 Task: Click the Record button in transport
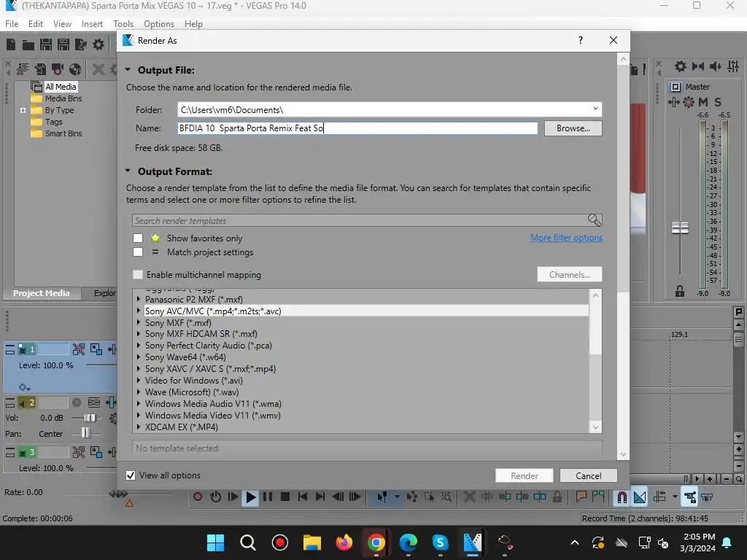tap(198, 497)
